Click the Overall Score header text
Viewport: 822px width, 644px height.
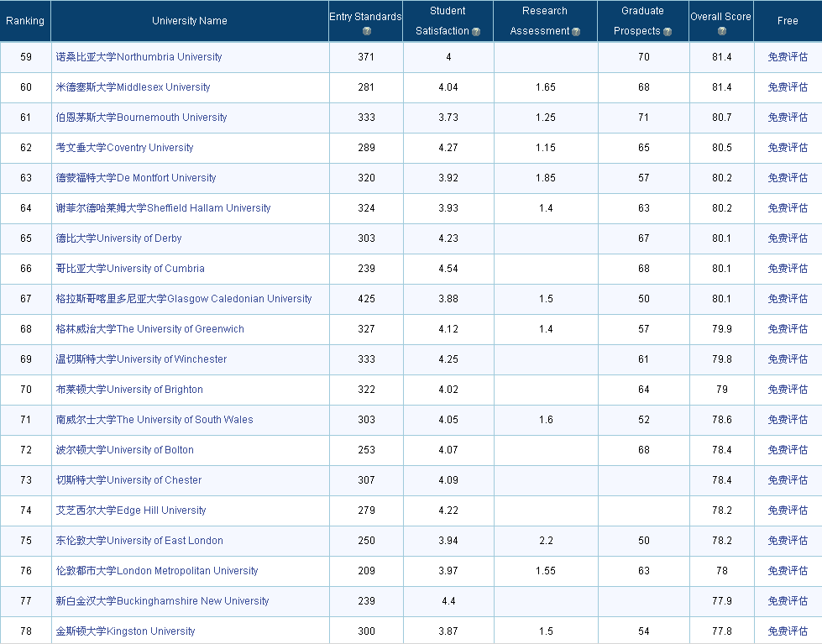coord(720,17)
